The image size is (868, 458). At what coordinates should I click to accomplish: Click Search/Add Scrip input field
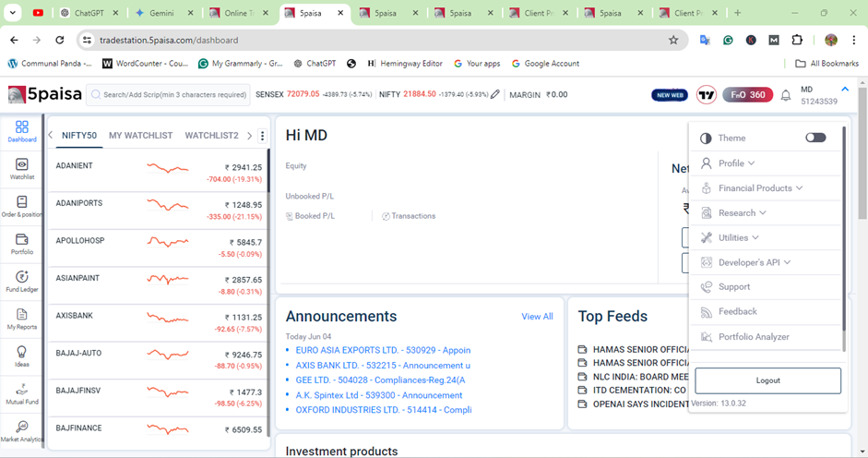tap(168, 95)
